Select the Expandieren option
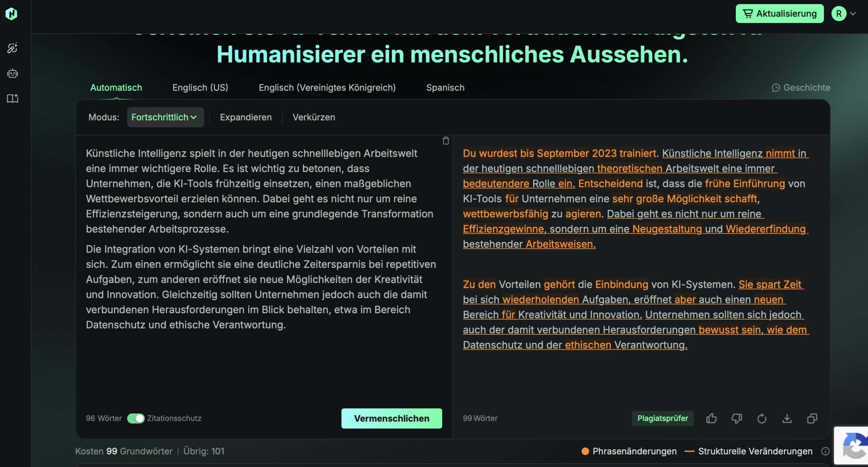 [x=246, y=117]
